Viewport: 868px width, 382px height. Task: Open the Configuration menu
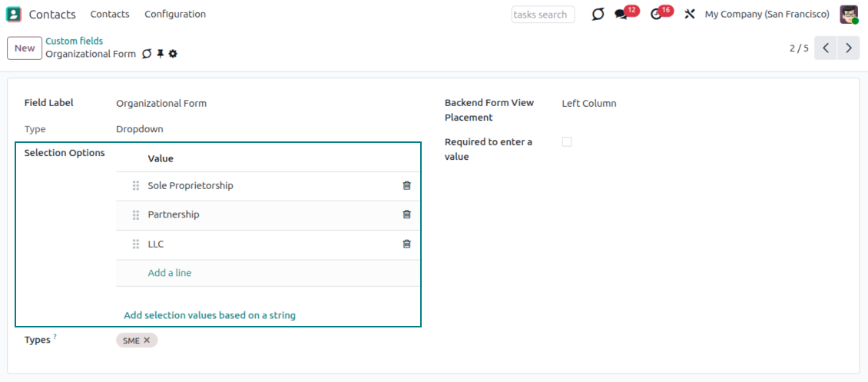[175, 14]
